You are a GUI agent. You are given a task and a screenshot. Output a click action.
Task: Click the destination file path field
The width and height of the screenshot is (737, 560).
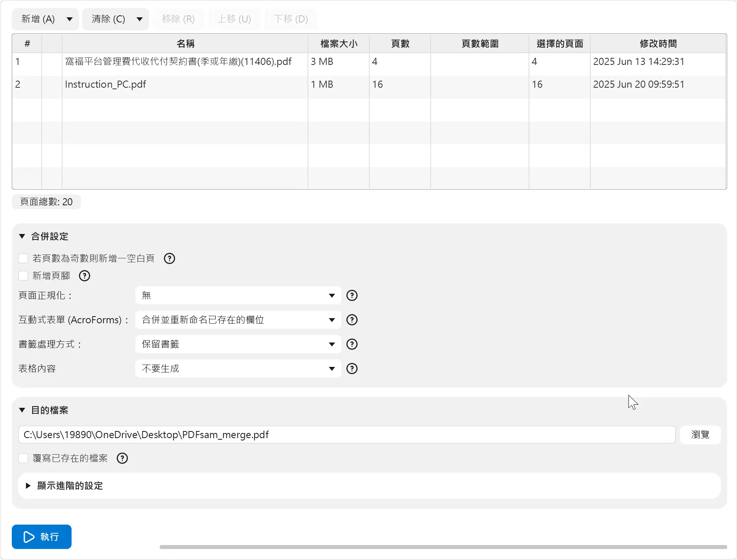(x=347, y=435)
